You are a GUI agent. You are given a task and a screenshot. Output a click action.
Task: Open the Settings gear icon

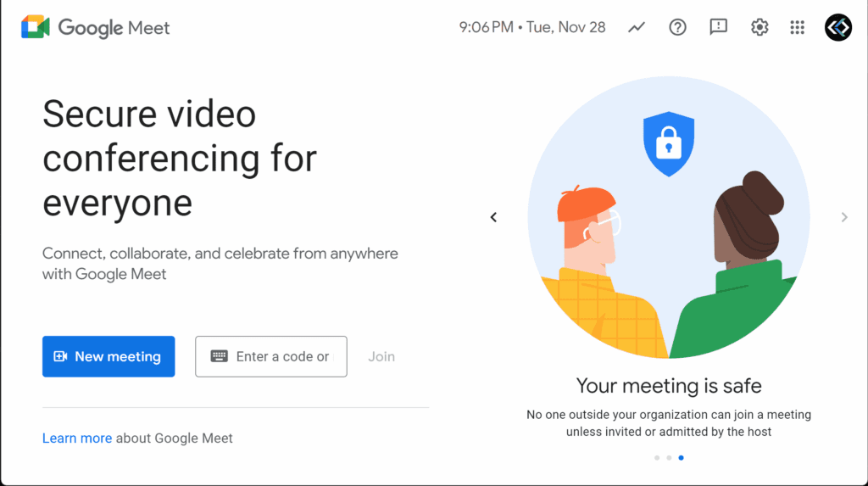coord(759,27)
